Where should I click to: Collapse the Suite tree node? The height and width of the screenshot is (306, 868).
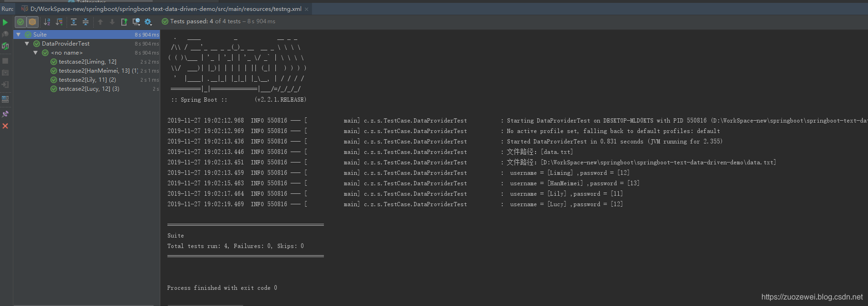(x=19, y=35)
